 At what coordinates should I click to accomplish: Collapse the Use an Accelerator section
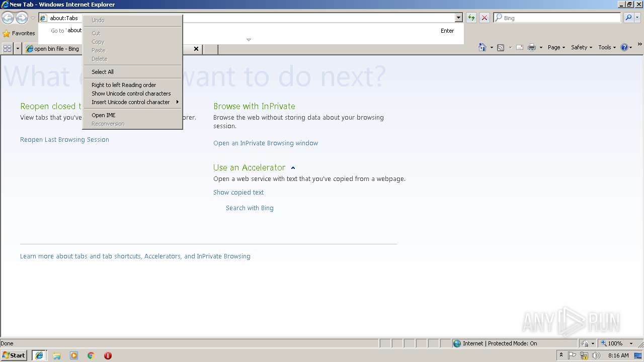pyautogui.click(x=293, y=168)
